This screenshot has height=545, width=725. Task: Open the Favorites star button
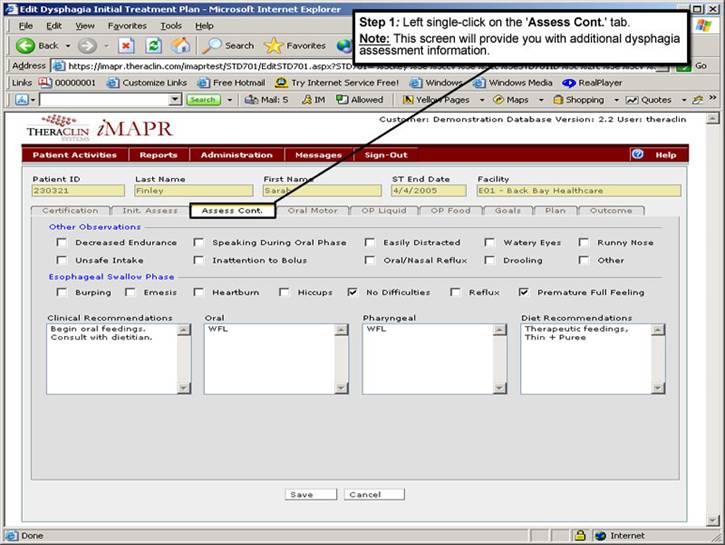tap(294, 46)
